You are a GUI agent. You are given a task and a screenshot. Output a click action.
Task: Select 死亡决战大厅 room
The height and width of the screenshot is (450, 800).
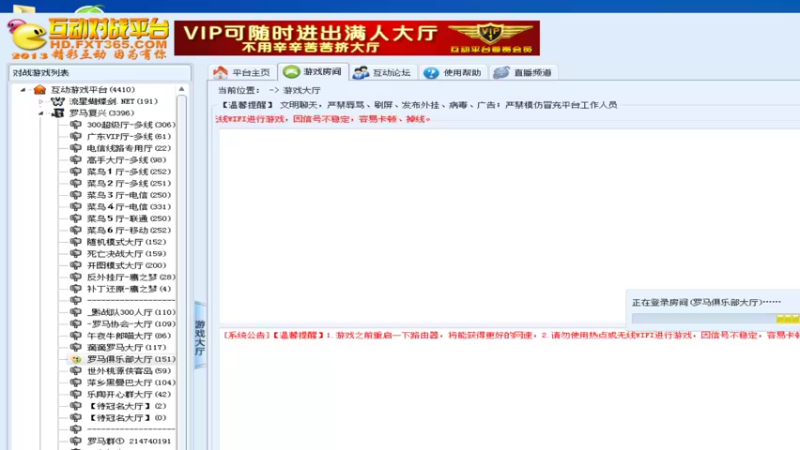[x=126, y=254]
